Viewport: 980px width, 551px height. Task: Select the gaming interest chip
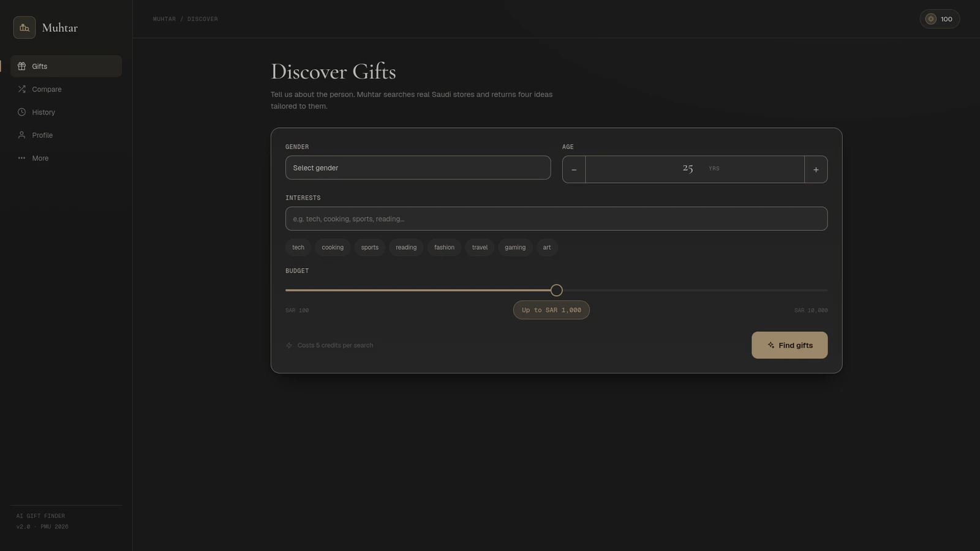click(x=515, y=247)
